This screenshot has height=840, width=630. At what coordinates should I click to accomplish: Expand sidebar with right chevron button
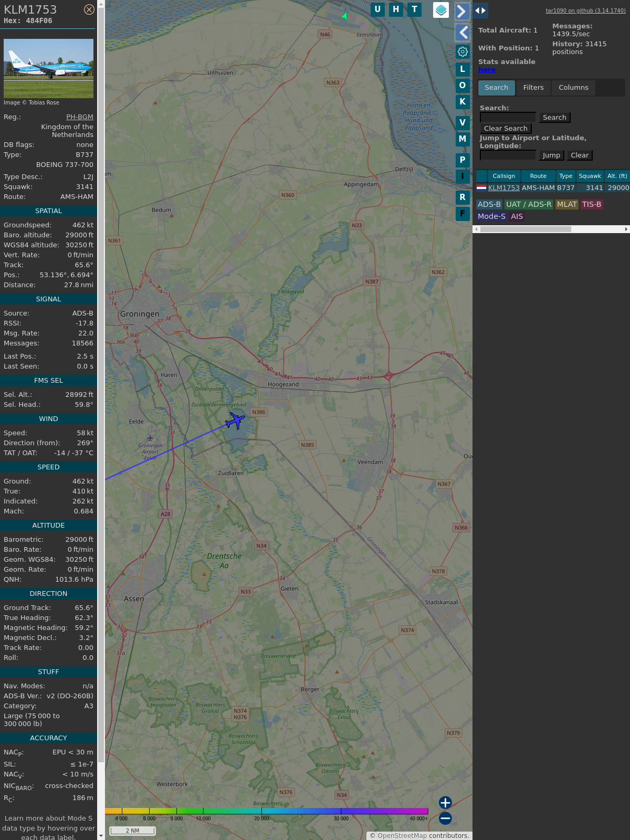(x=462, y=11)
